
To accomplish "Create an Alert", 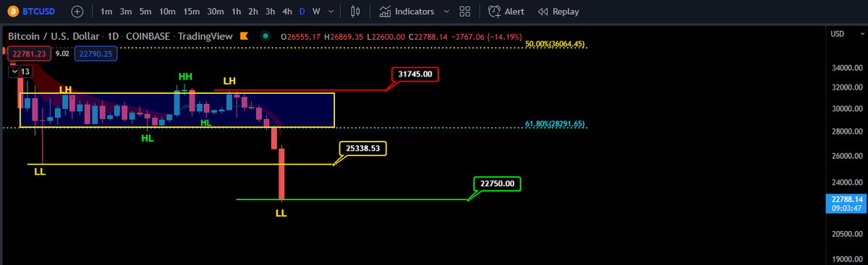I will pyautogui.click(x=506, y=12).
